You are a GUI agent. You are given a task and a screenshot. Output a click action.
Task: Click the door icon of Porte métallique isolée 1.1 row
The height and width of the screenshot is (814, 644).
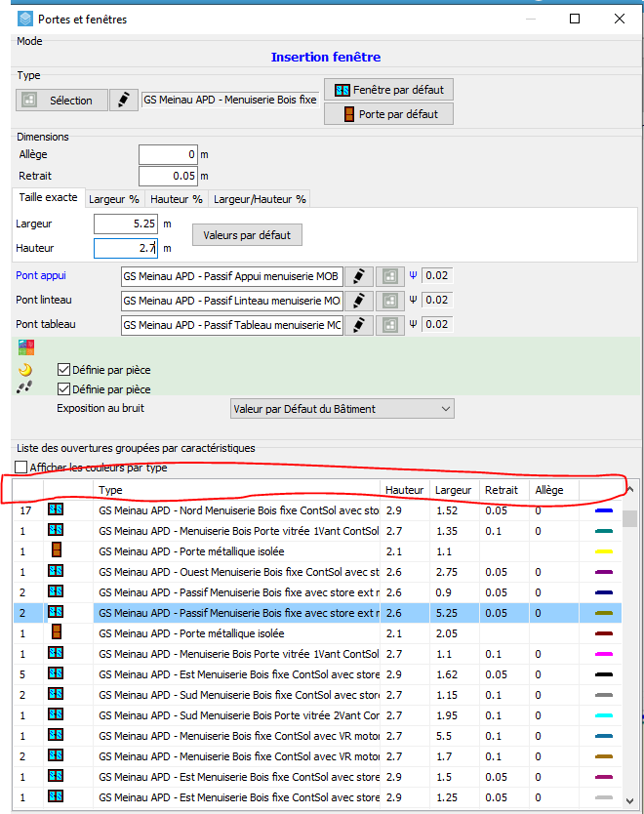click(x=58, y=550)
